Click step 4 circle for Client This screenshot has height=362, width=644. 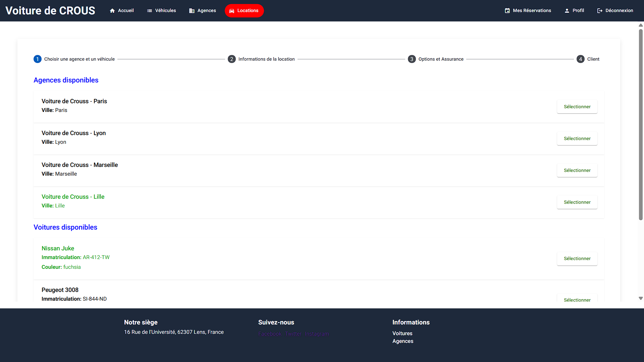(580, 59)
